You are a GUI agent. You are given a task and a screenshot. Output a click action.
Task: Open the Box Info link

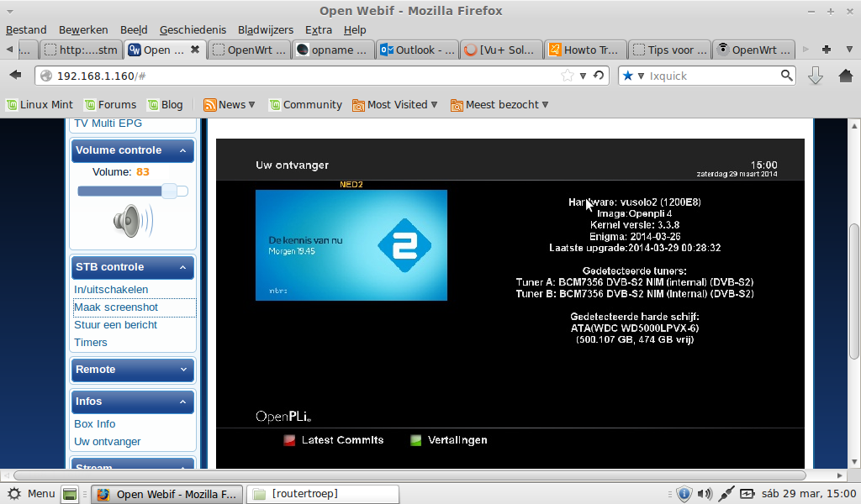click(94, 424)
